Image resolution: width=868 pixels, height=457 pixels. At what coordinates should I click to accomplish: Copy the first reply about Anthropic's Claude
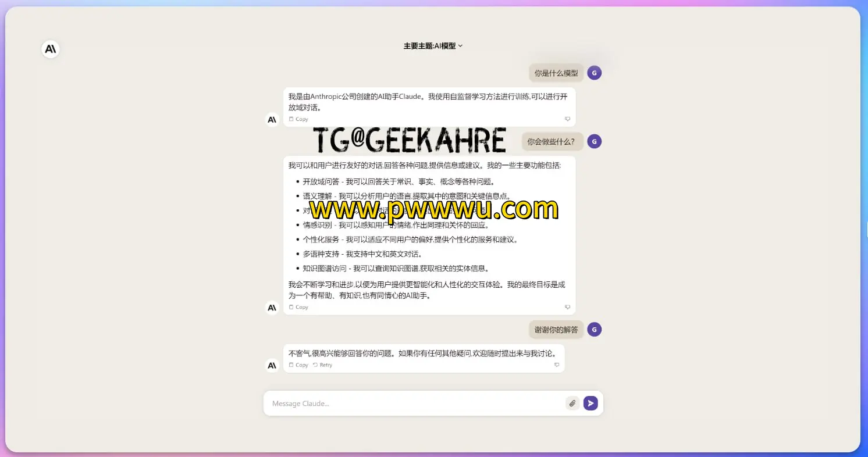coord(298,119)
